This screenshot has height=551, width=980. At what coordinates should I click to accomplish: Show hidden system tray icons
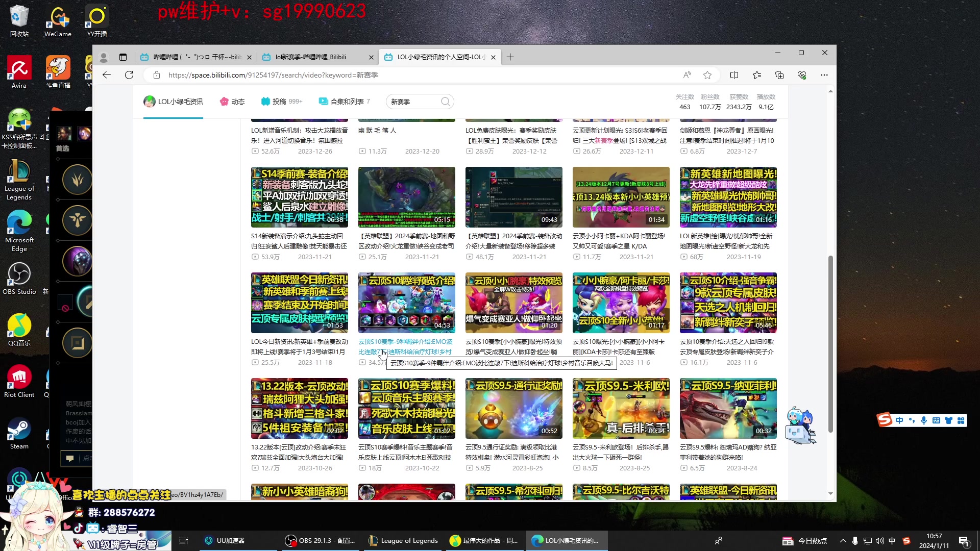(843, 541)
